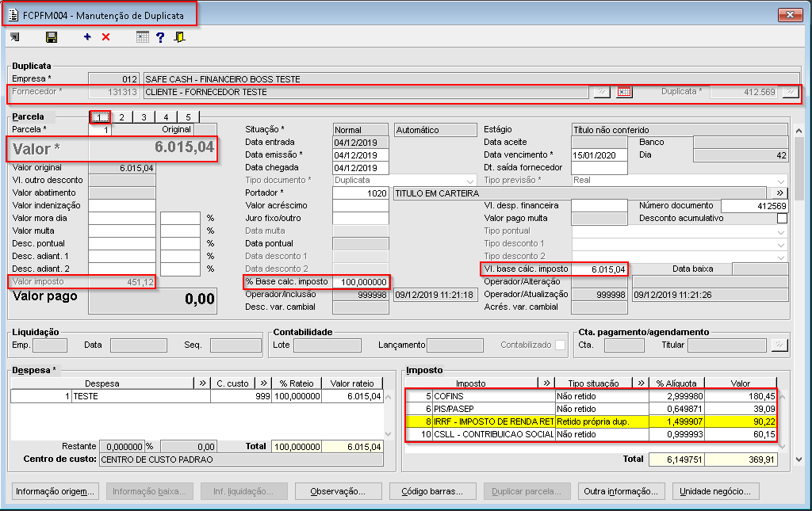Open help with the question mark icon

point(160,36)
